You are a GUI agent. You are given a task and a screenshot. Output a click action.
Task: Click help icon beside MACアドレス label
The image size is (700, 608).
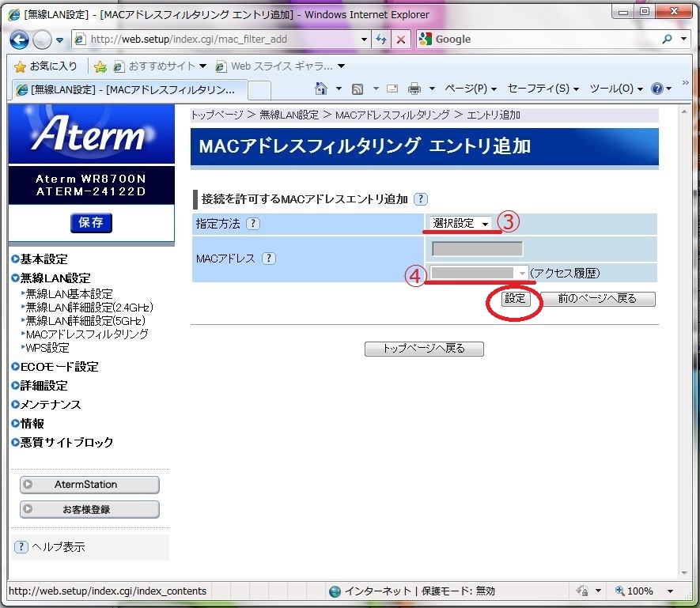click(269, 259)
